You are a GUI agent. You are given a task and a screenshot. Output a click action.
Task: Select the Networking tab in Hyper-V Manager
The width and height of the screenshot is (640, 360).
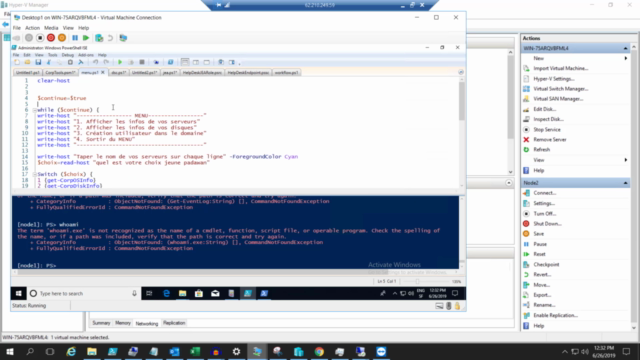click(147, 323)
